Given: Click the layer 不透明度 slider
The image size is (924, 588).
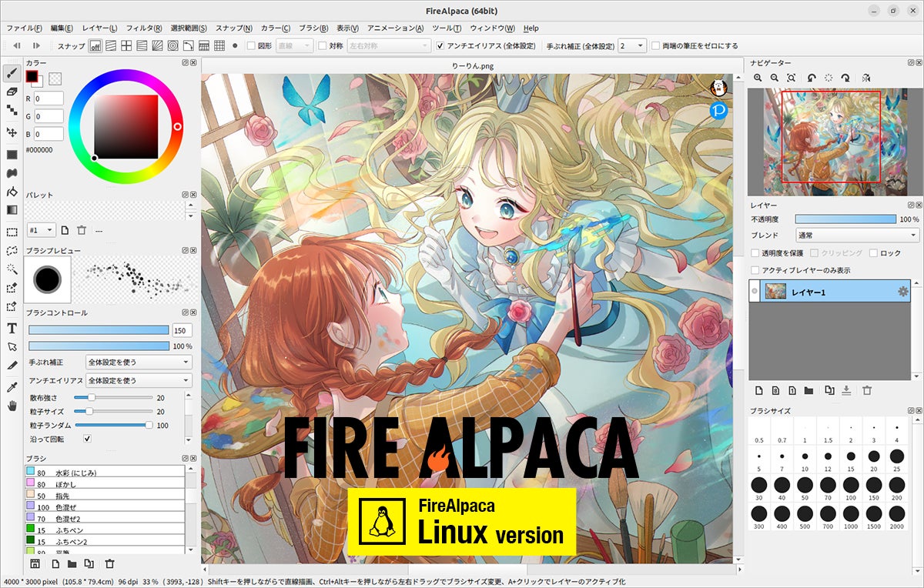Looking at the screenshot, I should pyautogui.click(x=845, y=219).
